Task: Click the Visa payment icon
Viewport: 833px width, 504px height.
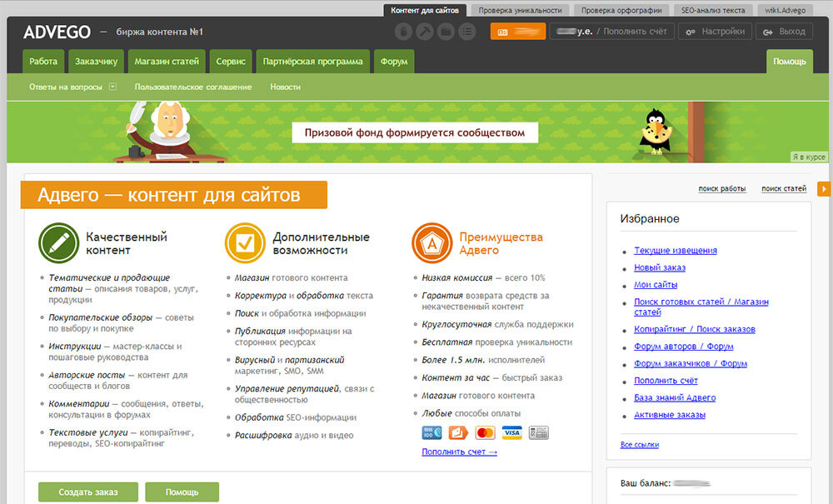Action: coord(511,433)
